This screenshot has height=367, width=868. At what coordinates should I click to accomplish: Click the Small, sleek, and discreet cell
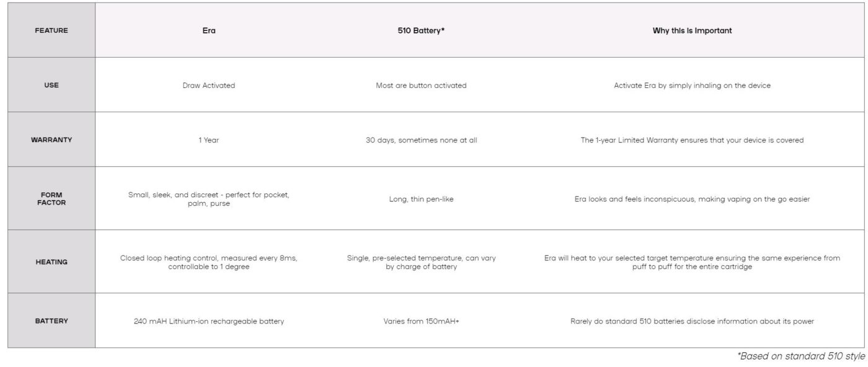209,199
